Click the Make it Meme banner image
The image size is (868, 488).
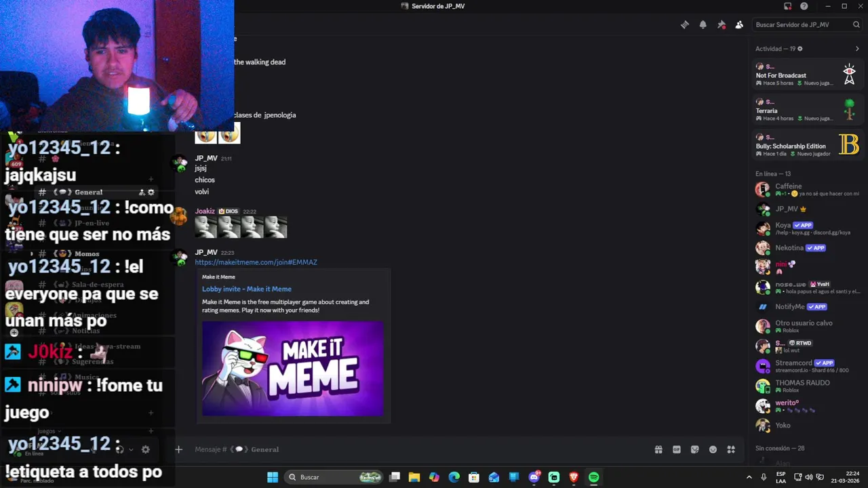293,368
